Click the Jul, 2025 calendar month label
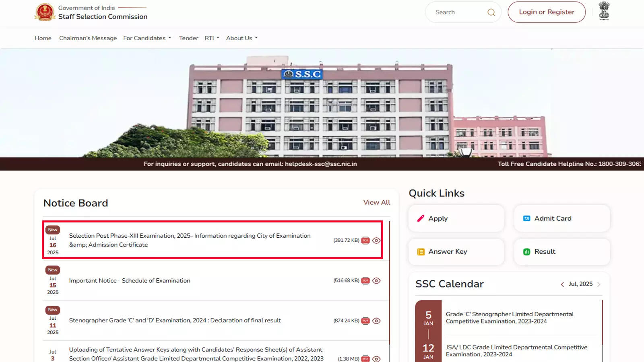Image resolution: width=644 pixels, height=362 pixels. (x=580, y=284)
